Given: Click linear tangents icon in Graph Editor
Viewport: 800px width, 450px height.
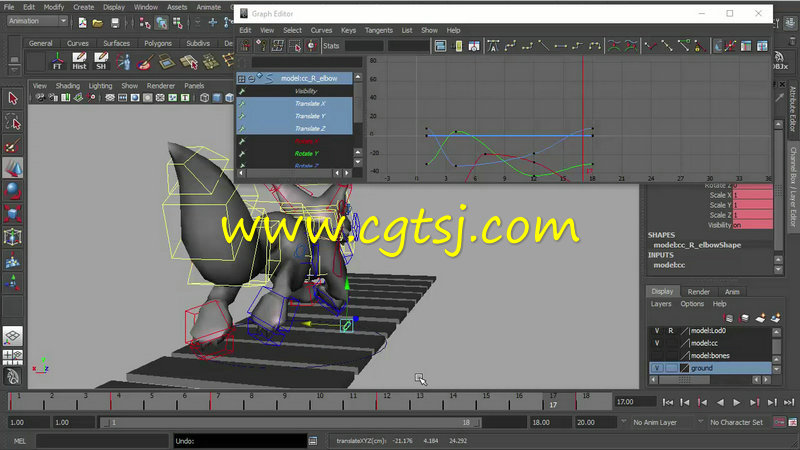Looking at the screenshot, I should click(x=544, y=46).
